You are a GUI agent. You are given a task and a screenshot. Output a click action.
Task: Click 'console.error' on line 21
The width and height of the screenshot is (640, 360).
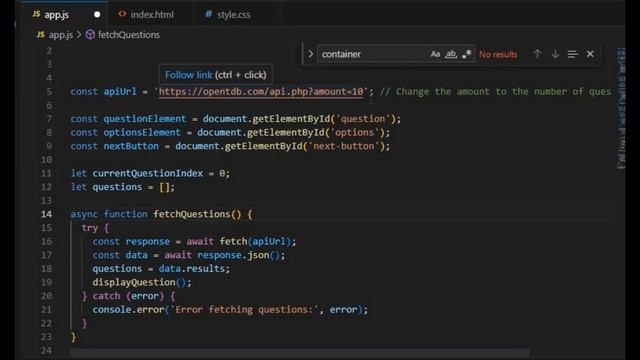128,310
